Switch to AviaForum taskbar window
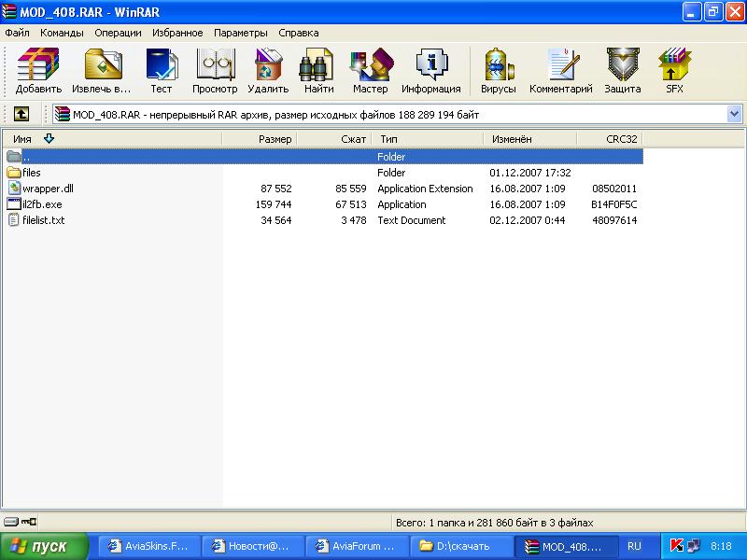The width and height of the screenshot is (747, 560). pos(357,546)
